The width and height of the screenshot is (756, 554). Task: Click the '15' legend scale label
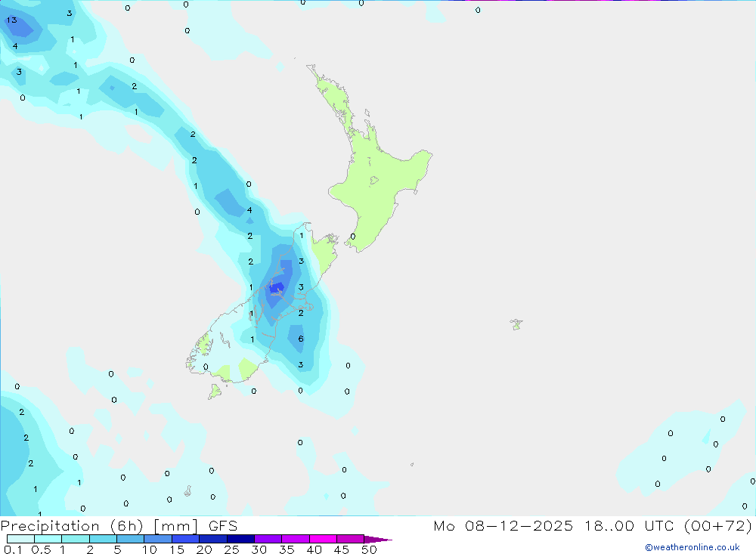tap(177, 549)
